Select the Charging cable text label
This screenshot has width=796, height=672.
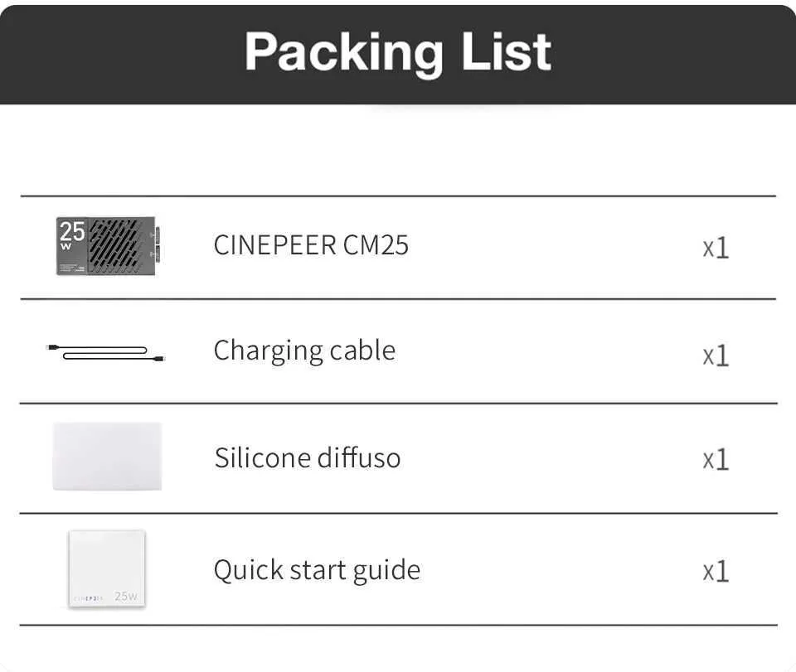pyautogui.click(x=304, y=351)
